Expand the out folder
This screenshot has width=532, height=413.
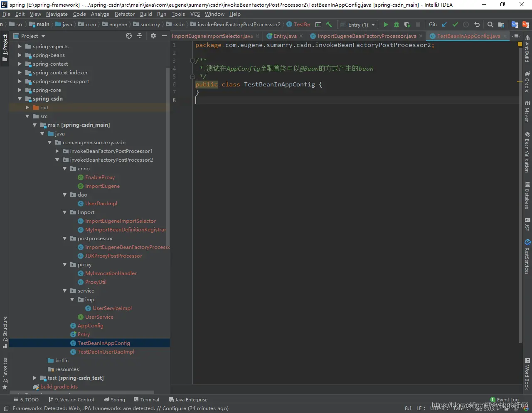[x=27, y=107]
